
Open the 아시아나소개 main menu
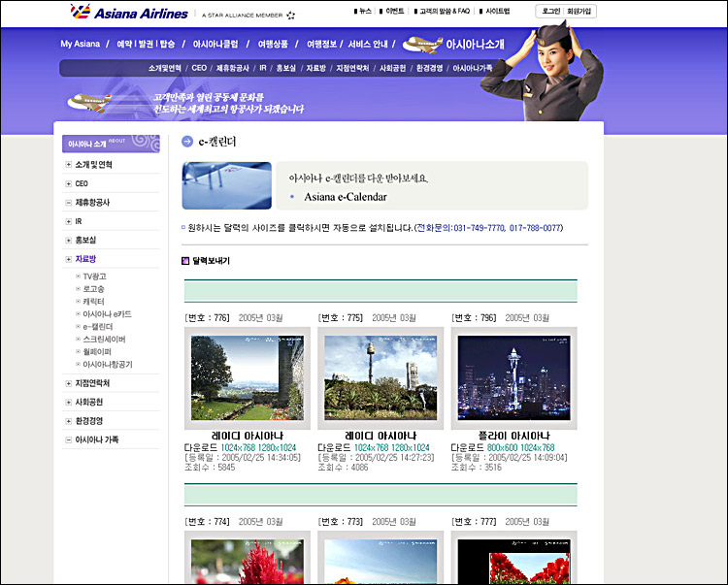pyautogui.click(x=475, y=44)
